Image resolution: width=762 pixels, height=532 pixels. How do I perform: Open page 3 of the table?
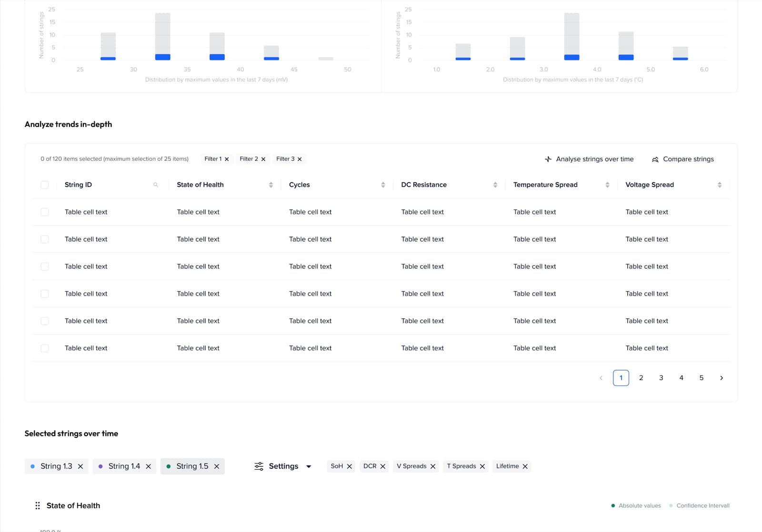(661, 378)
